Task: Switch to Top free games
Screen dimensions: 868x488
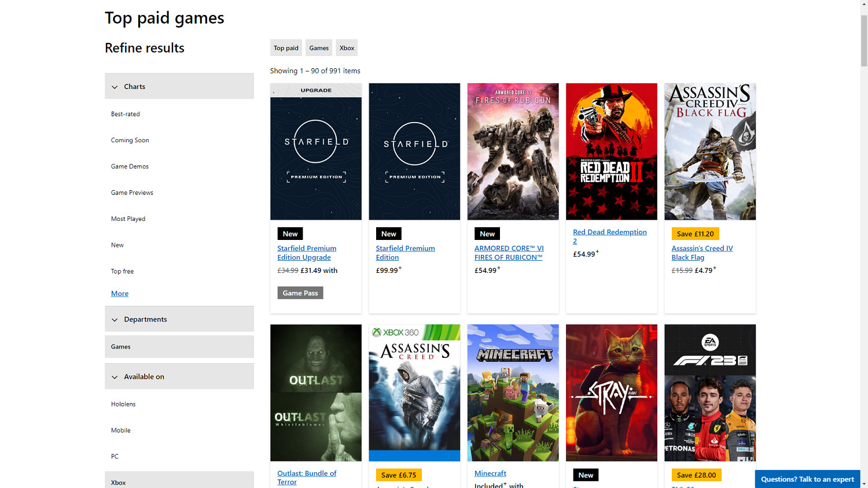Action: pyautogui.click(x=122, y=271)
